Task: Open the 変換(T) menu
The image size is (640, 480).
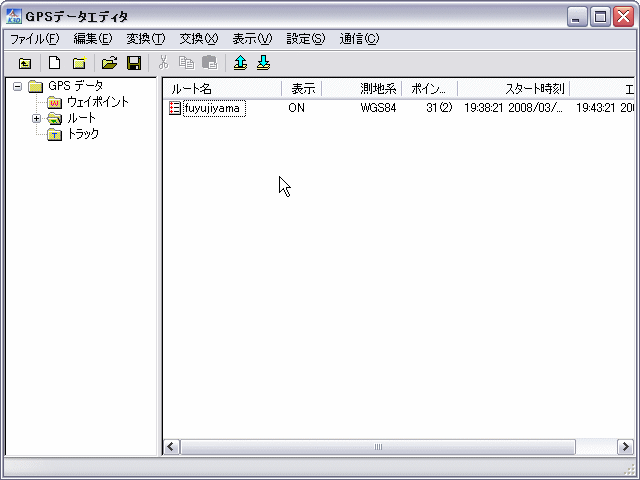Action: pos(146,39)
